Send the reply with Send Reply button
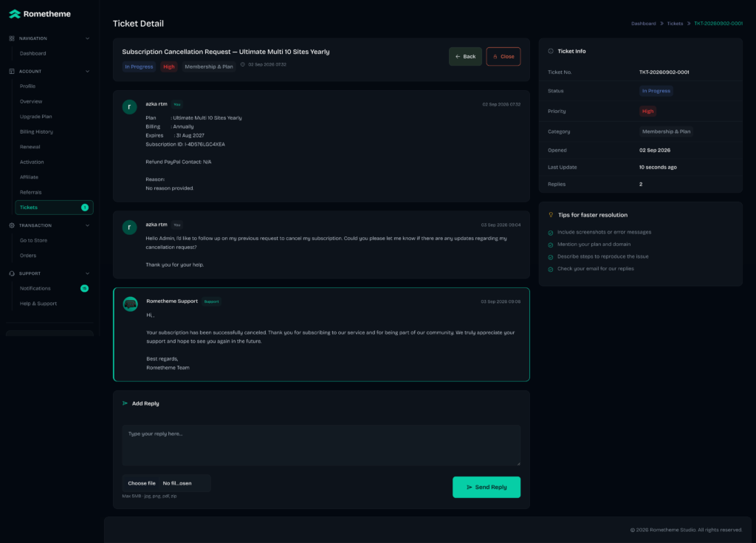Image resolution: width=756 pixels, height=543 pixels. (x=487, y=487)
